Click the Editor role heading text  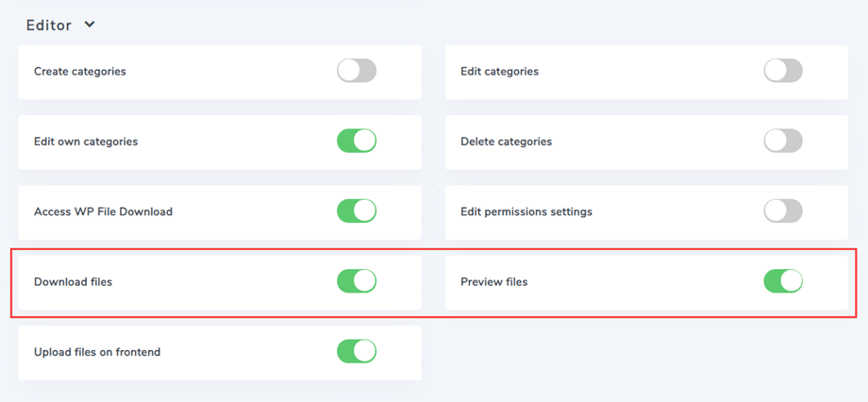coord(49,25)
